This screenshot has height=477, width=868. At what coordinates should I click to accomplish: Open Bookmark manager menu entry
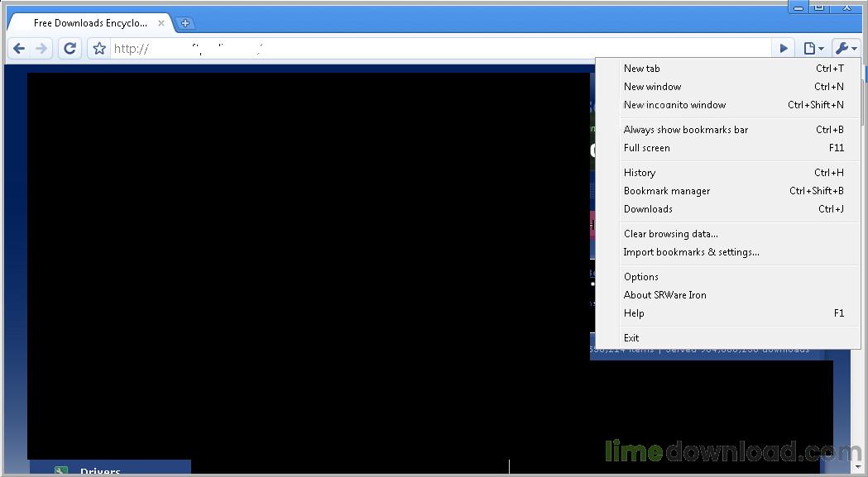667,191
